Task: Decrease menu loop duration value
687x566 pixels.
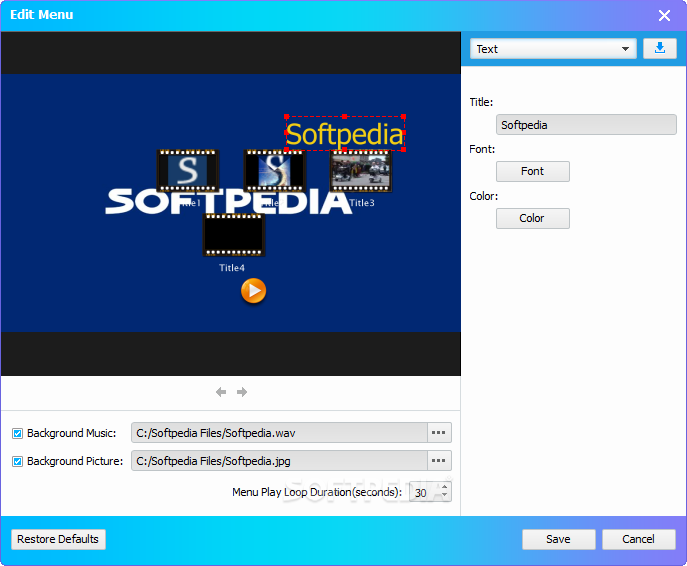Action: pos(445,495)
